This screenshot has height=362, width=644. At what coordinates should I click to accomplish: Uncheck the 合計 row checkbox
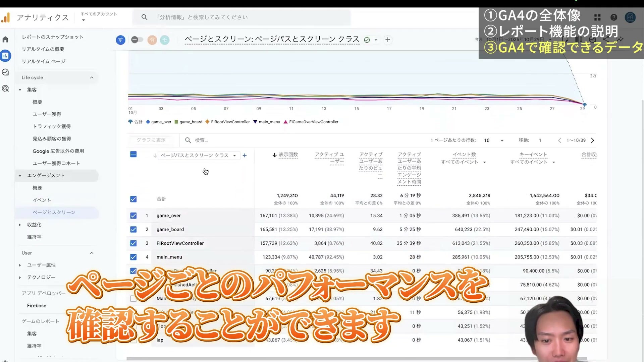click(133, 199)
